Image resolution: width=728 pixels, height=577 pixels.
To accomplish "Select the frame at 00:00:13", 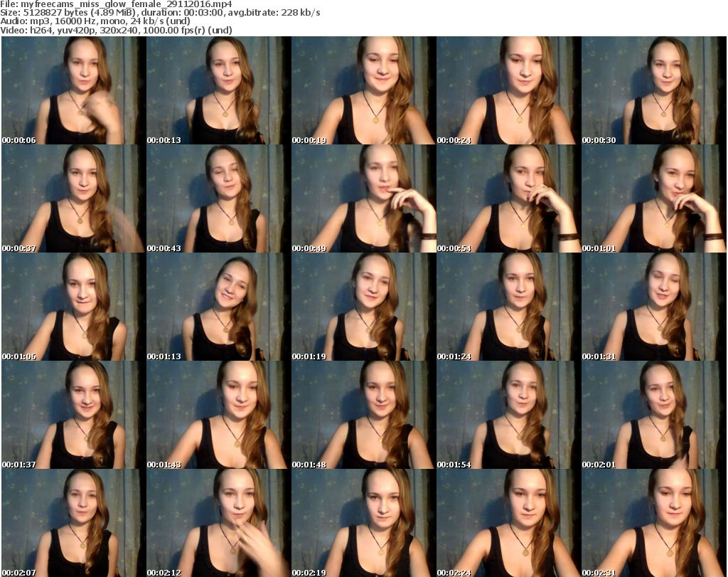I will [x=219, y=90].
